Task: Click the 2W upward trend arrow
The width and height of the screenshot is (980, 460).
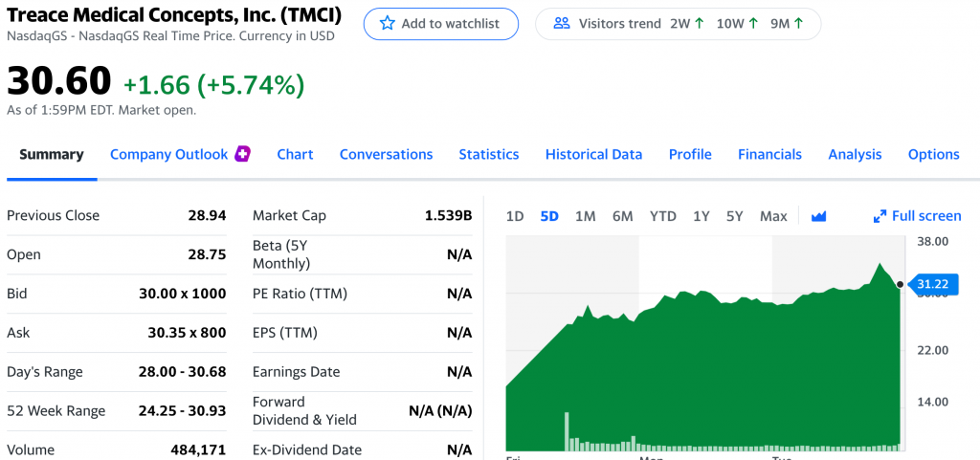Action: pyautogui.click(x=699, y=24)
